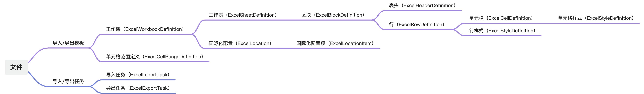The image size is (644, 94).
Task: Select the 导入/导出任务 branch node
Action: click(x=68, y=82)
